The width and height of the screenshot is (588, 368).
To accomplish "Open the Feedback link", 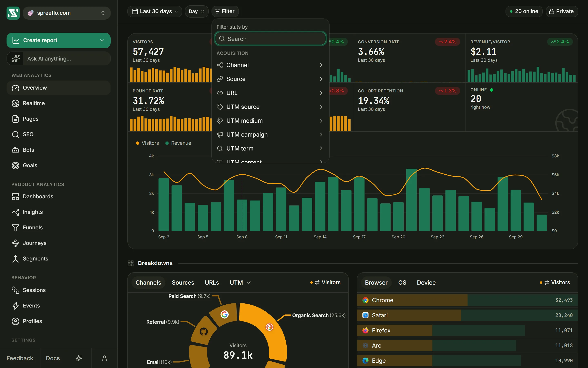I will [x=20, y=358].
